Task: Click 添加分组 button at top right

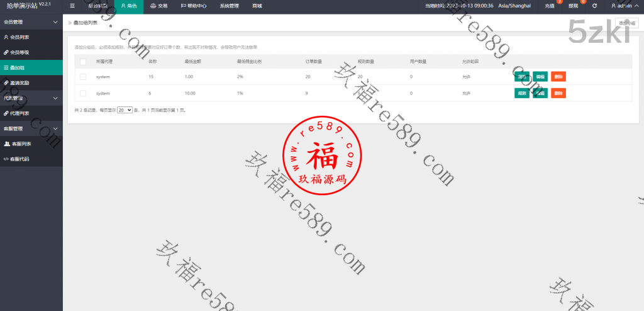Action: (x=626, y=22)
